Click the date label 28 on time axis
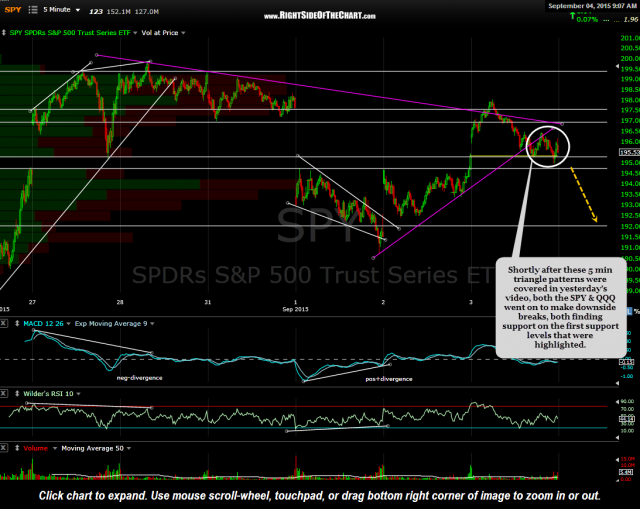 coord(120,302)
